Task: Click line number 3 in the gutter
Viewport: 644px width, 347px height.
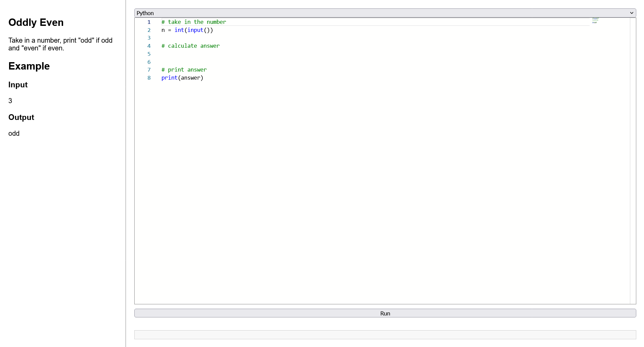Action: (149, 38)
